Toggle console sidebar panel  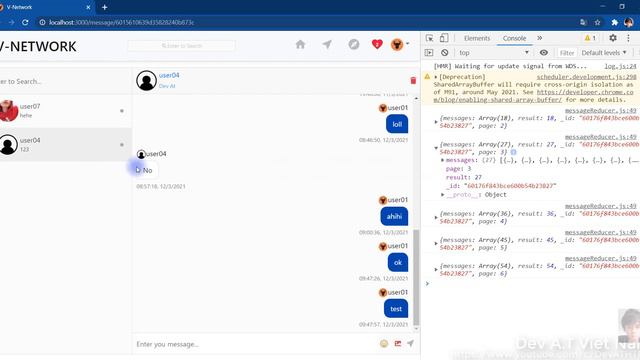click(429, 53)
